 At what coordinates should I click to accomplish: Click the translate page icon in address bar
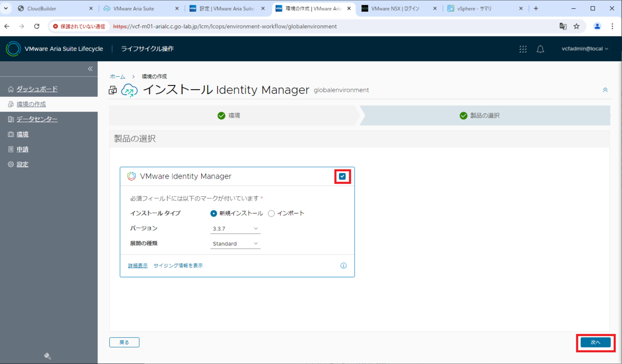(563, 26)
